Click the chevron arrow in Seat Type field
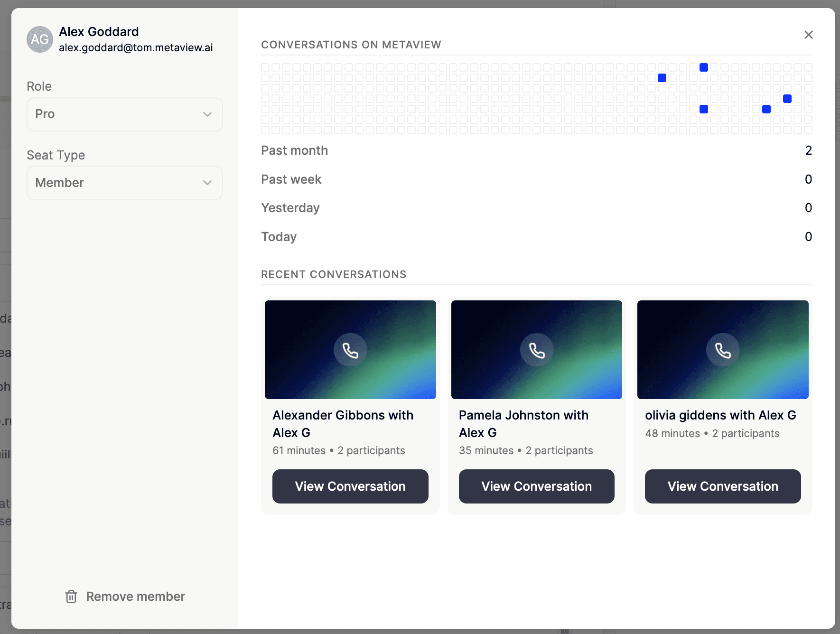This screenshot has height=634, width=840. point(207,183)
